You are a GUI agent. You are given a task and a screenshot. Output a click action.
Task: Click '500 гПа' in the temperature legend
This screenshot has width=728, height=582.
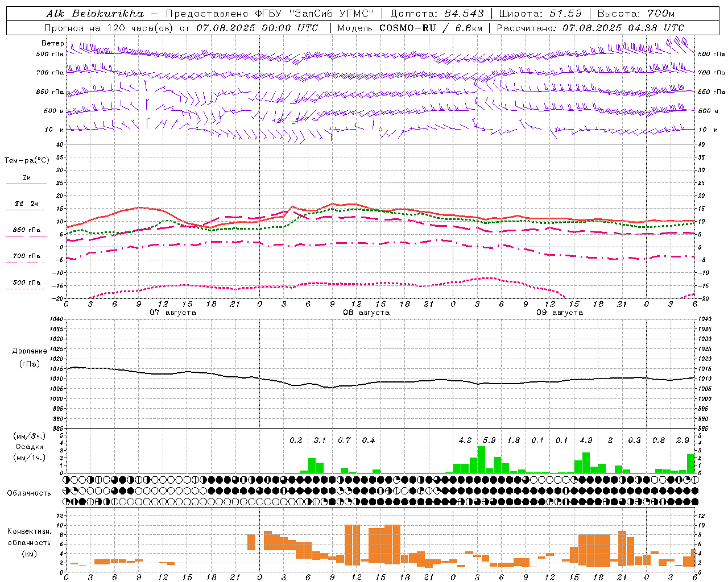(x=26, y=282)
